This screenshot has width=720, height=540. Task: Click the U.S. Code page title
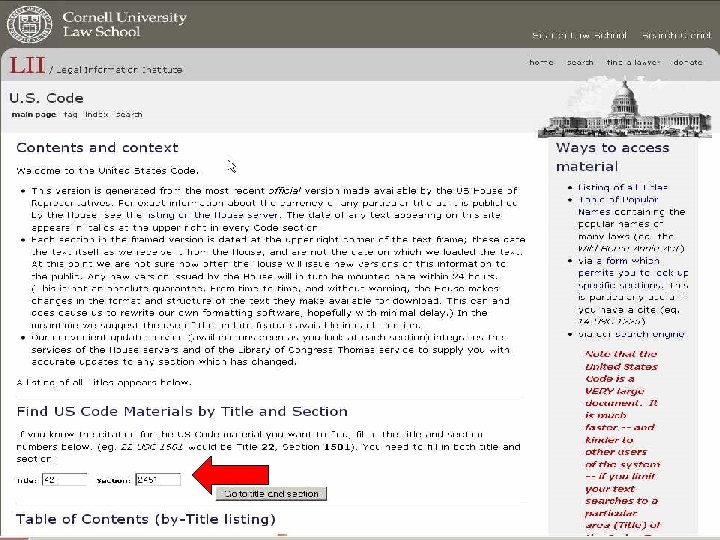coord(46,98)
